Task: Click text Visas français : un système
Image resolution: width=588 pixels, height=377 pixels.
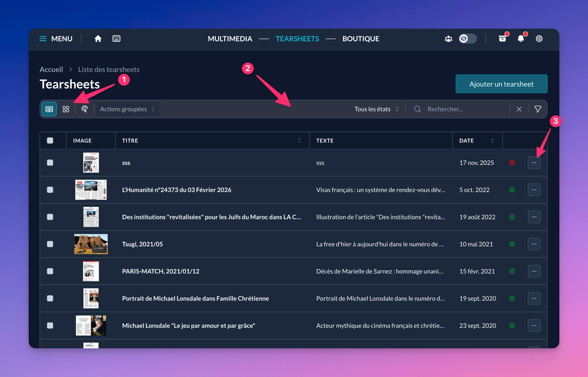Action: point(380,190)
